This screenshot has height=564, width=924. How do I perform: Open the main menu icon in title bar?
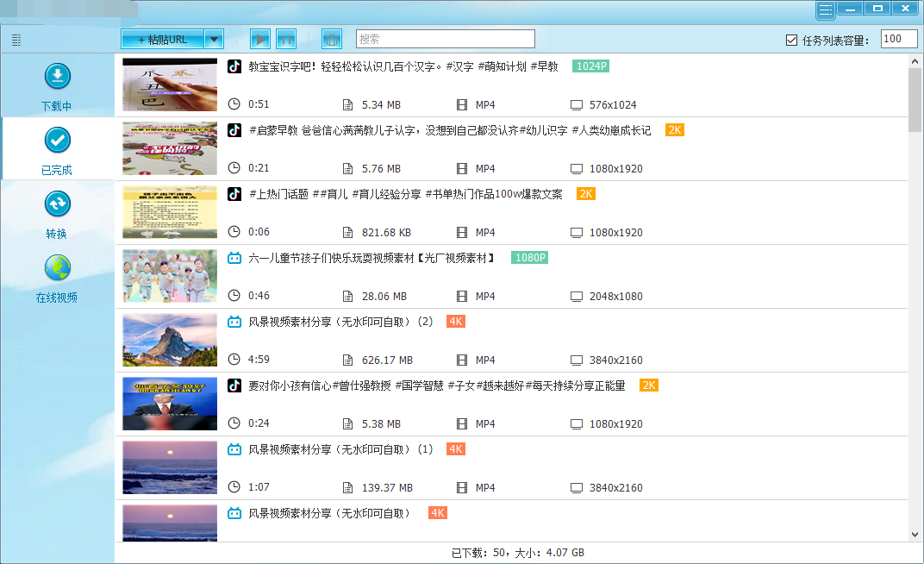coord(826,9)
